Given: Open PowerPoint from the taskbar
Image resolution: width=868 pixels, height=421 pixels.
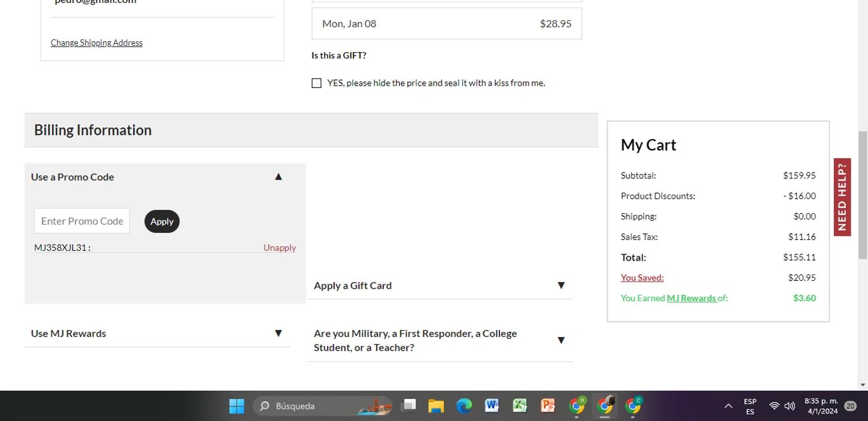Looking at the screenshot, I should pyautogui.click(x=547, y=406).
